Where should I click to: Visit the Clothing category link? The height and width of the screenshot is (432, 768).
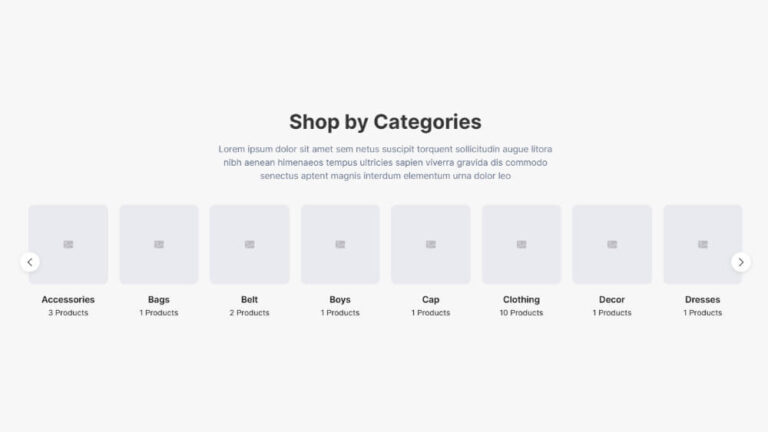(x=521, y=299)
